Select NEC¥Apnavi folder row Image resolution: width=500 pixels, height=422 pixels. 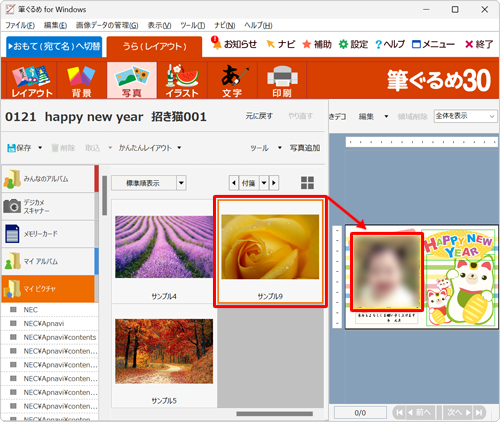(x=50, y=323)
